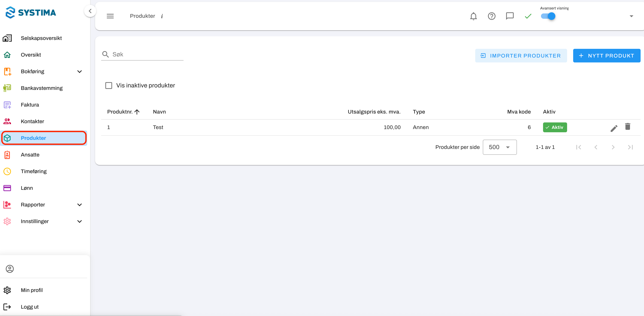Screen dimensions: 644x316
Task: Open the chat message icon
Action: (x=510, y=16)
